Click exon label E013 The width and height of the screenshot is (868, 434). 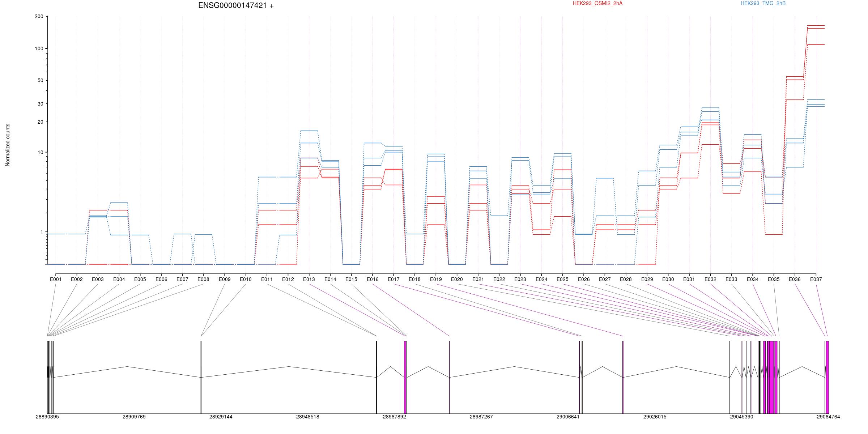[309, 279]
